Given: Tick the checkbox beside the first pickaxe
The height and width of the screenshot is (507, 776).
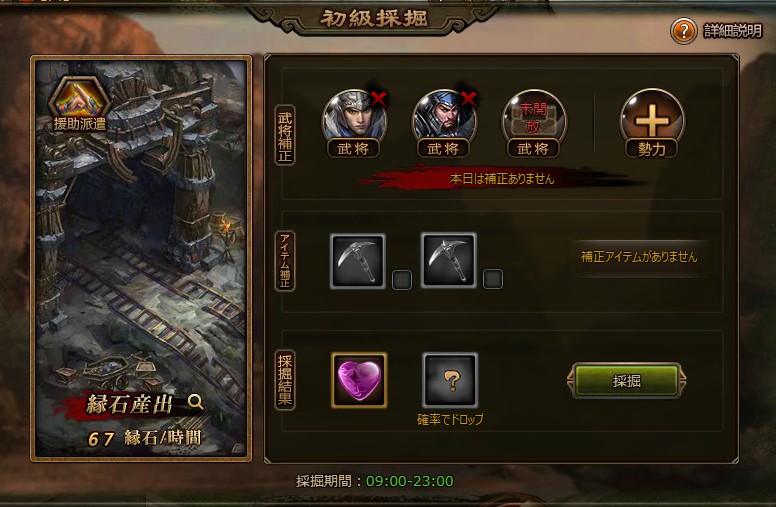Looking at the screenshot, I should (402, 279).
